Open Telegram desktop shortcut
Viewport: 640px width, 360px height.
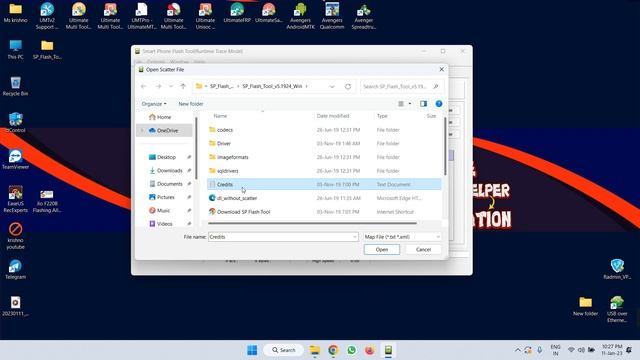[x=16, y=269]
